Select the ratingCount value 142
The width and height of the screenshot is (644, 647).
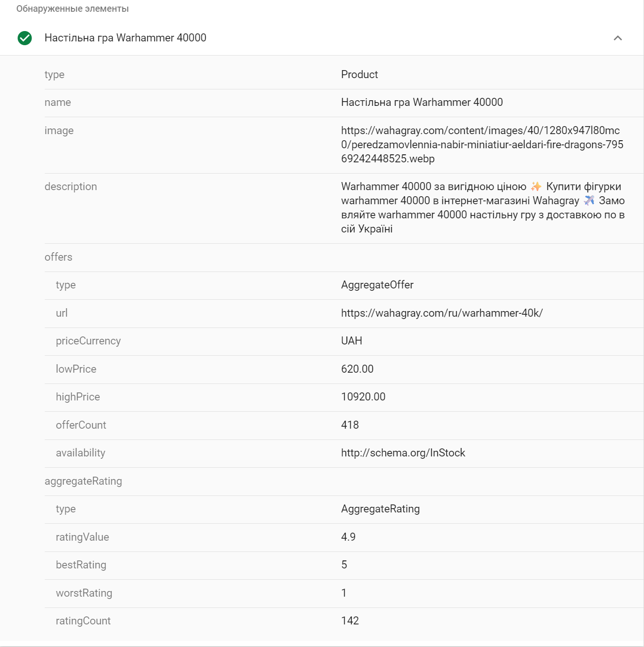(350, 621)
